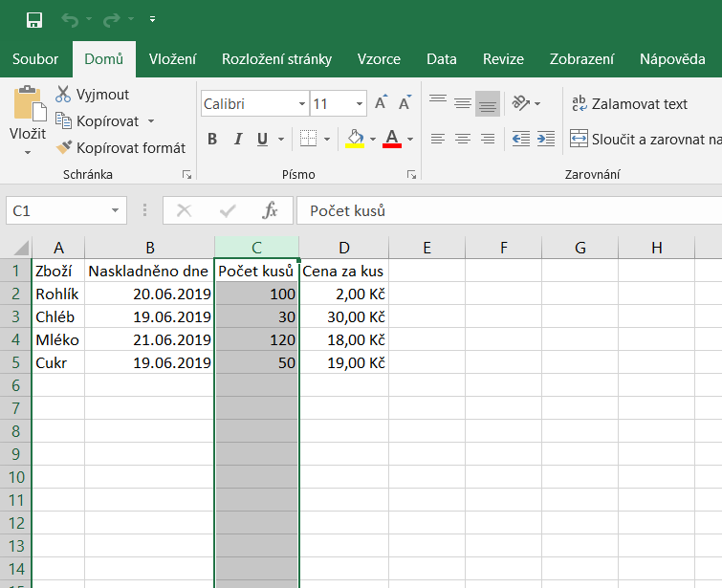Image resolution: width=722 pixels, height=588 pixels.
Task: Toggle bottom vertical alignment
Action: (x=488, y=103)
